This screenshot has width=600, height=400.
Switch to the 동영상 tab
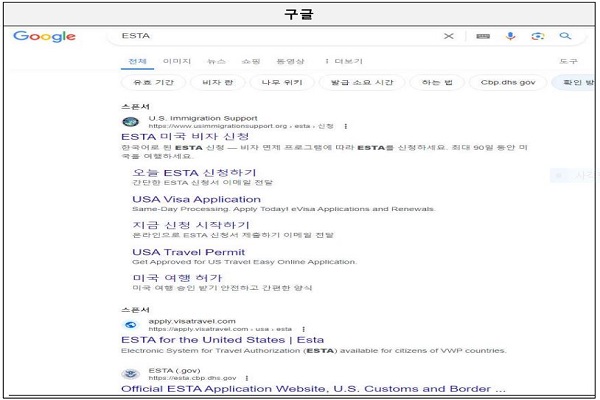[x=290, y=61]
